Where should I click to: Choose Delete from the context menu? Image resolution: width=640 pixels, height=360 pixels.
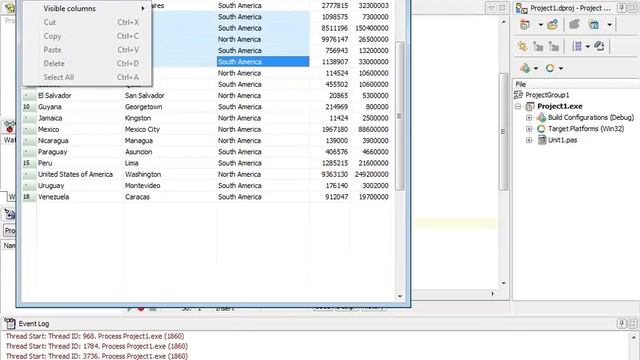point(87,64)
